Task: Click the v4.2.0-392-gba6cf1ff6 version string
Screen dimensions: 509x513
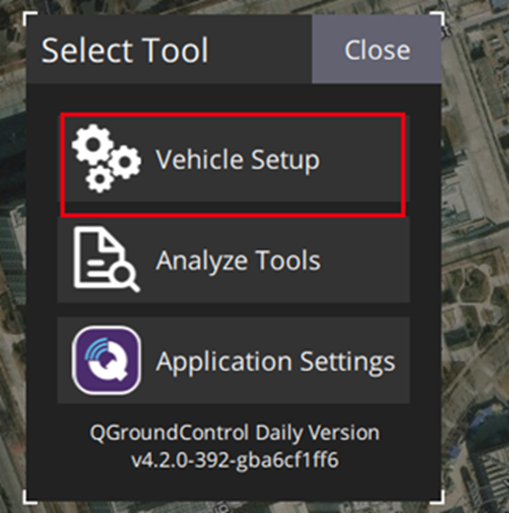Action: pyautogui.click(x=235, y=460)
